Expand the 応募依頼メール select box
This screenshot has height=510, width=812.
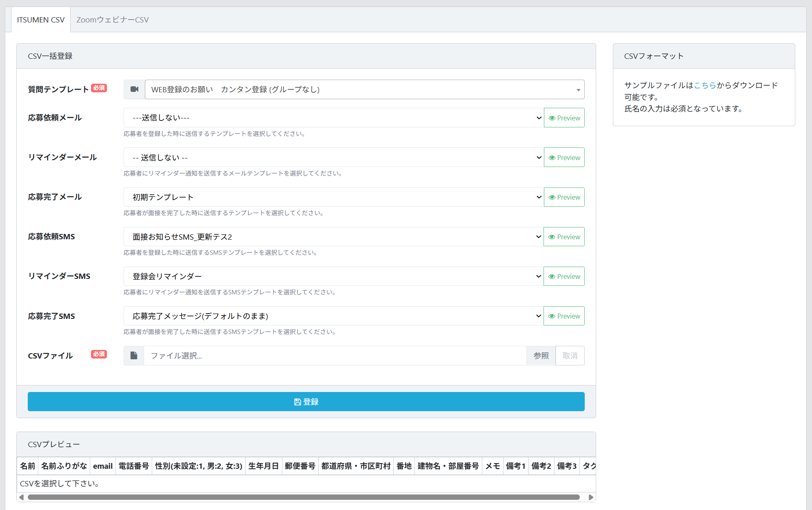click(333, 118)
